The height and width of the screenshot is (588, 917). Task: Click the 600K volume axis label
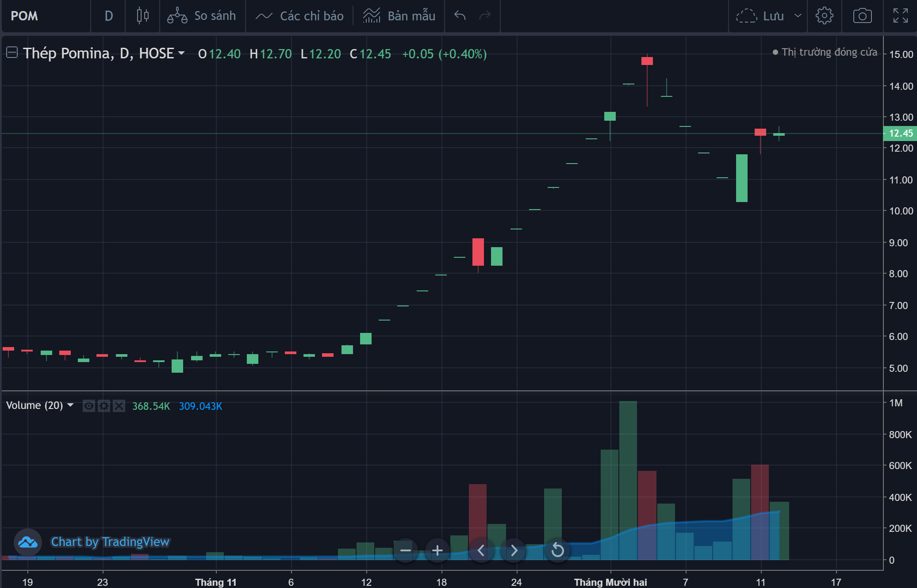(x=900, y=466)
